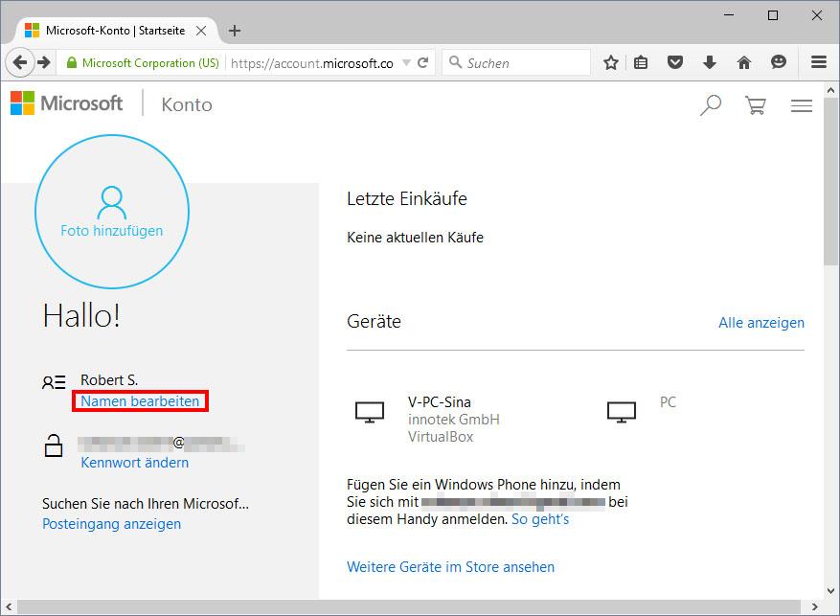Image resolution: width=840 pixels, height=616 pixels.
Task: Click the Robert S. name text
Action: [109, 379]
